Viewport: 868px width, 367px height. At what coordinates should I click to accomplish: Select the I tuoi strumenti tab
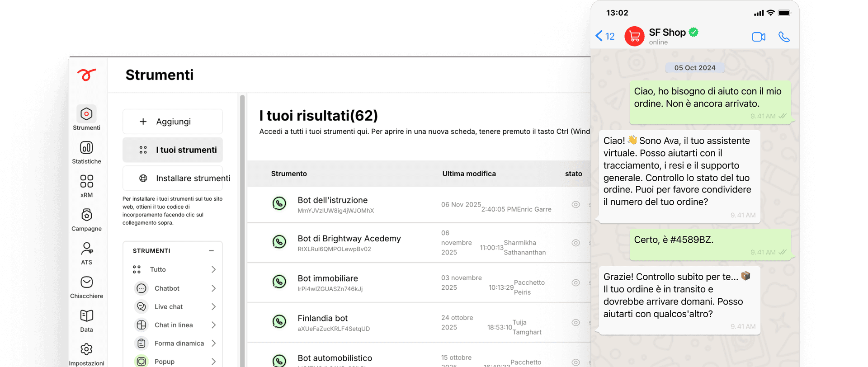click(173, 150)
